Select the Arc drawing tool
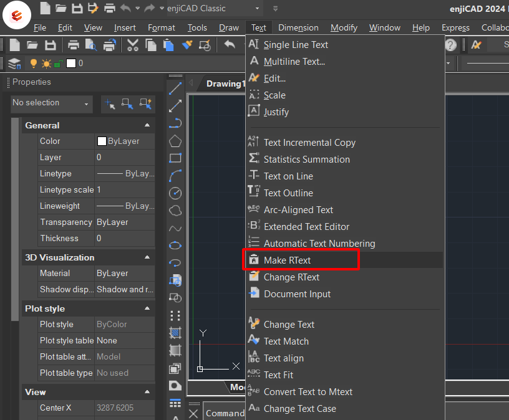Image resolution: width=509 pixels, height=420 pixels. (x=175, y=176)
